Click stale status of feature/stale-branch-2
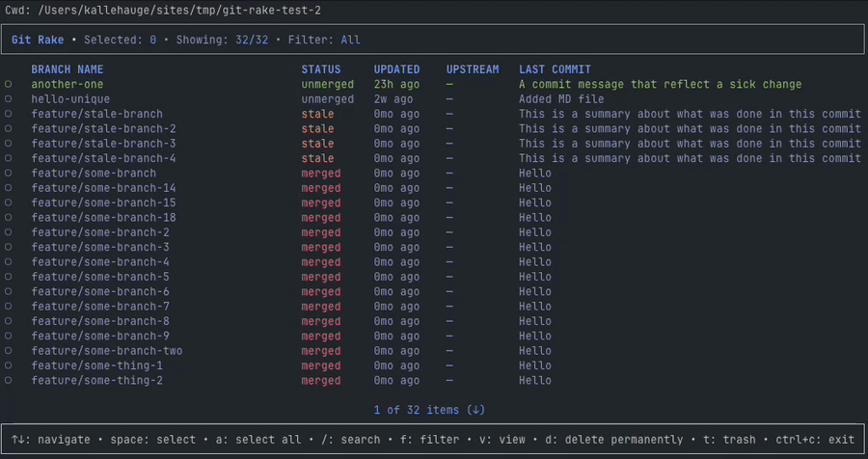Screen dimensions: 868x459 [317, 129]
